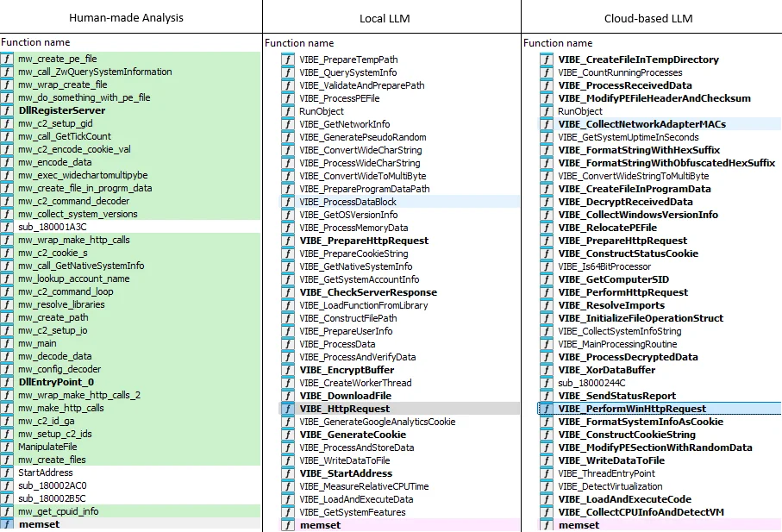This screenshot has width=782, height=532.
Task: Click the function icon next to VIBE_CheckServerResponse
Action: [x=288, y=292]
